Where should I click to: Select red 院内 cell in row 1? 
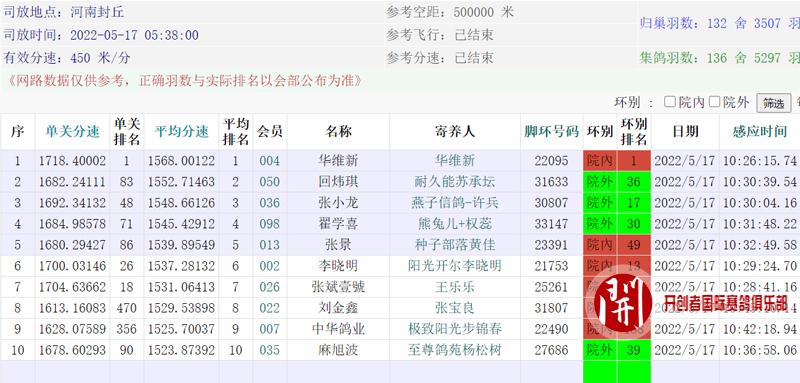[x=600, y=161]
